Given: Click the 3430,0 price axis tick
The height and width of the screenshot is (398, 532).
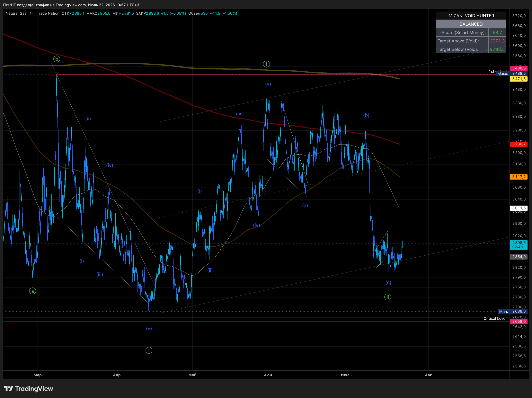Looking at the screenshot, I should point(519,89).
